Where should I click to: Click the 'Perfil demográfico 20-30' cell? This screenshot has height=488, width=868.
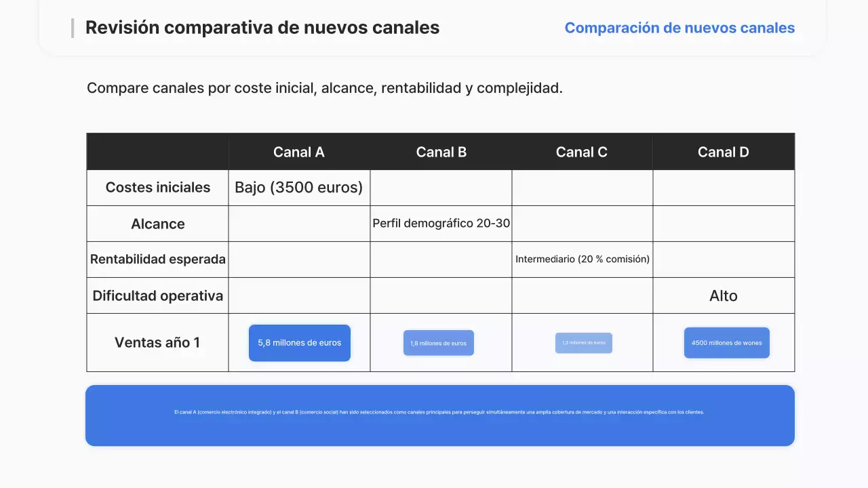441,224
